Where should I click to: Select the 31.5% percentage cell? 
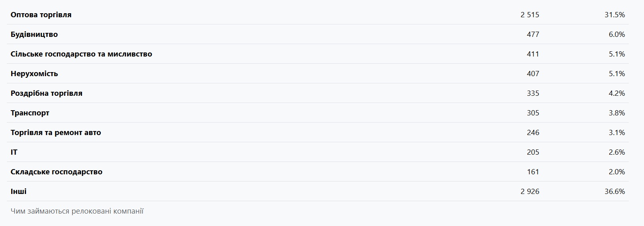pyautogui.click(x=614, y=15)
